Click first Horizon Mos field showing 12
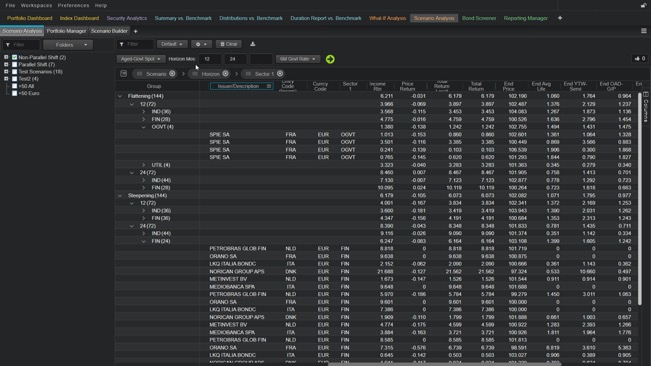 (x=210, y=59)
